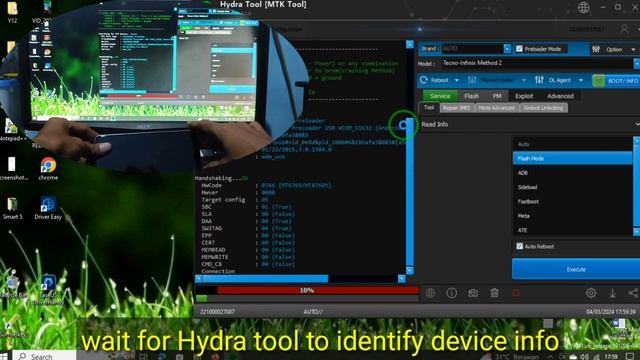Expand the dropdown arrow left of DL Agent
The width and height of the screenshot is (640, 360).
click(x=524, y=80)
